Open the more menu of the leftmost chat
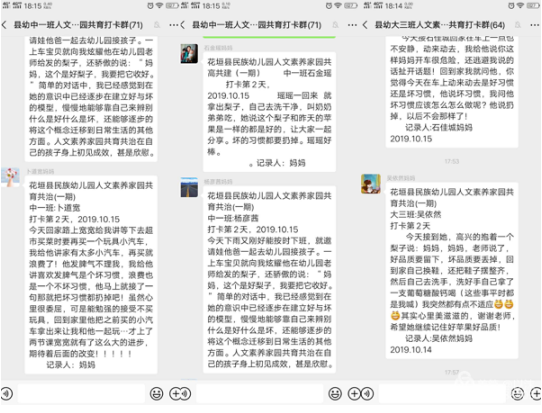The image size is (542, 413). tap(174, 25)
